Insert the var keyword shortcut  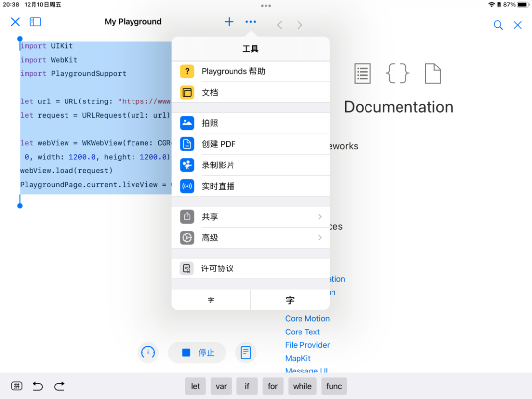click(221, 386)
